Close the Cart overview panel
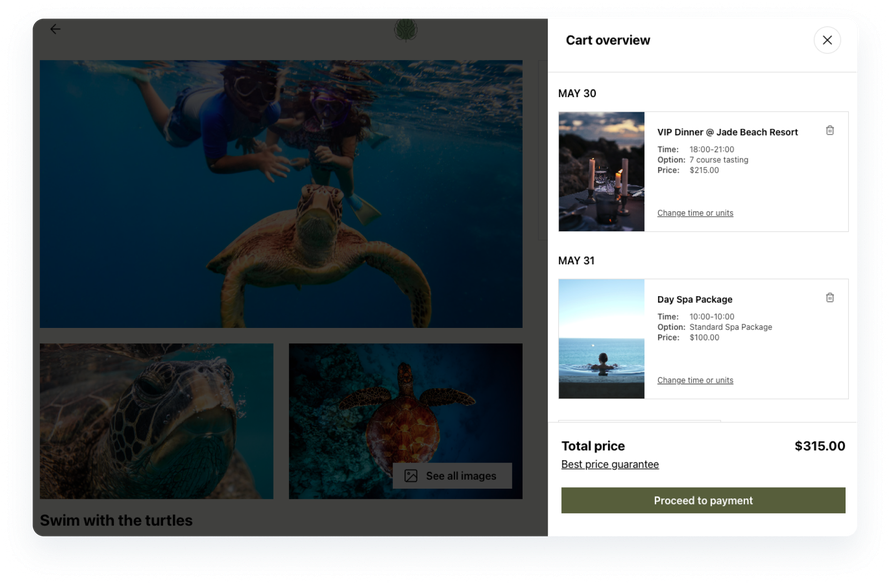890x583 pixels. tap(826, 40)
